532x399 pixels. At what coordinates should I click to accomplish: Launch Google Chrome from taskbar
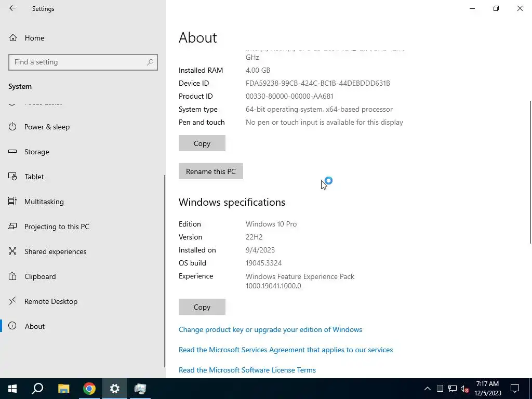(89, 389)
